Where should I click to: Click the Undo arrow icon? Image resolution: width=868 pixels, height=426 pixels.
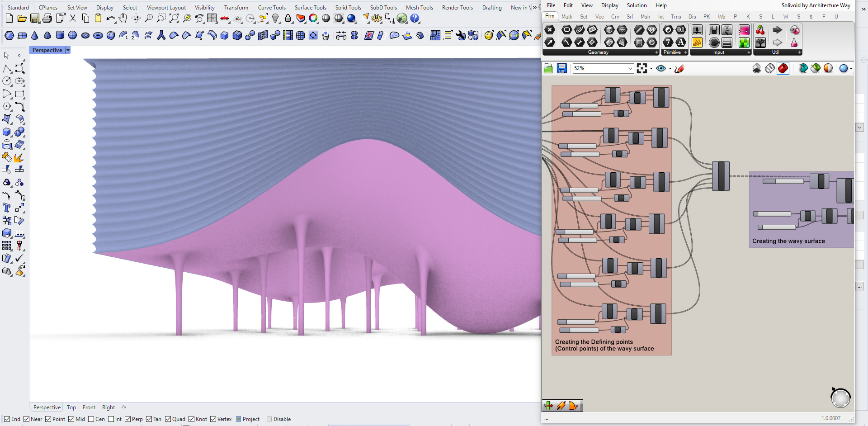110,19
